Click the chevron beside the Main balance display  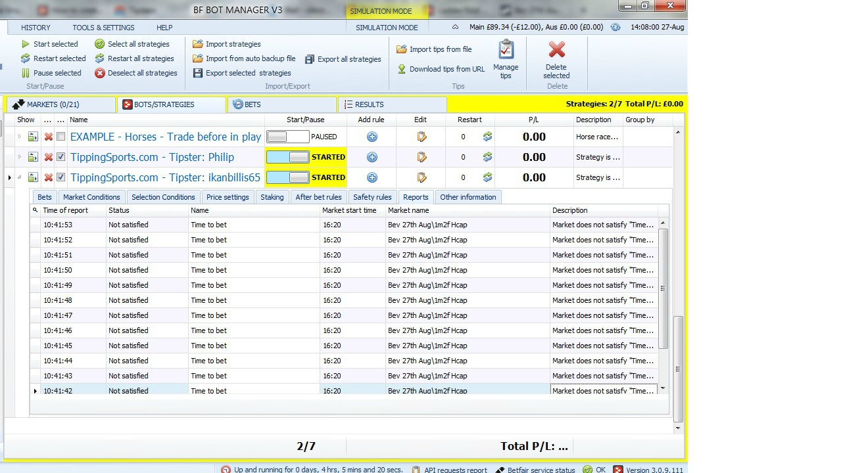[454, 28]
